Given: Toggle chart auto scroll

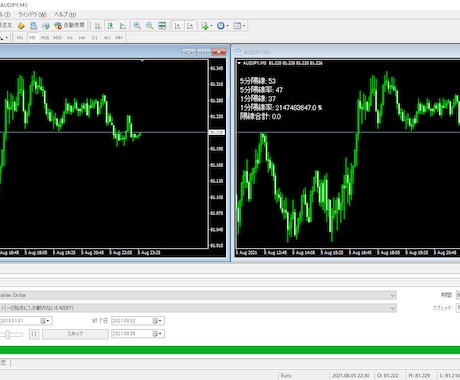Looking at the screenshot, I should [x=177, y=26].
